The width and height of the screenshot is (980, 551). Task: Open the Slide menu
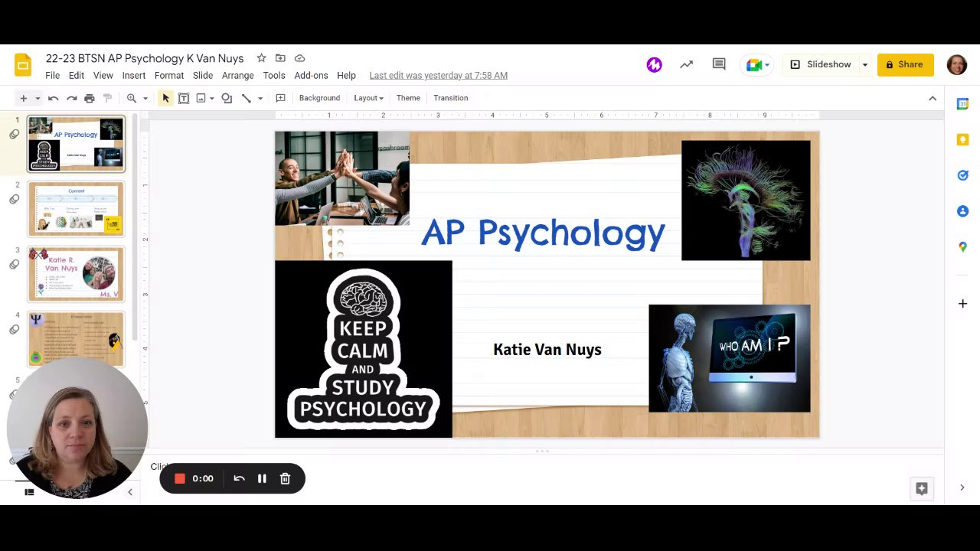tap(203, 76)
